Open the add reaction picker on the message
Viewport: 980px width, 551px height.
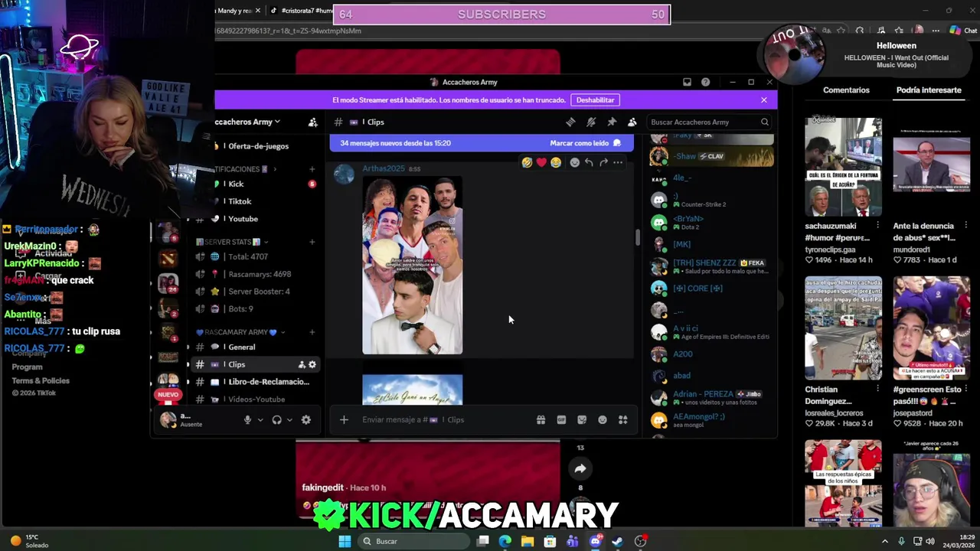[x=574, y=162]
